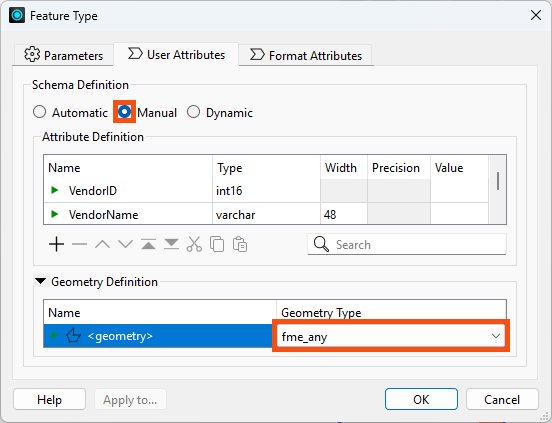The height and width of the screenshot is (423, 552).
Task: Open the fme_any geometry type dropdown
Action: point(391,336)
